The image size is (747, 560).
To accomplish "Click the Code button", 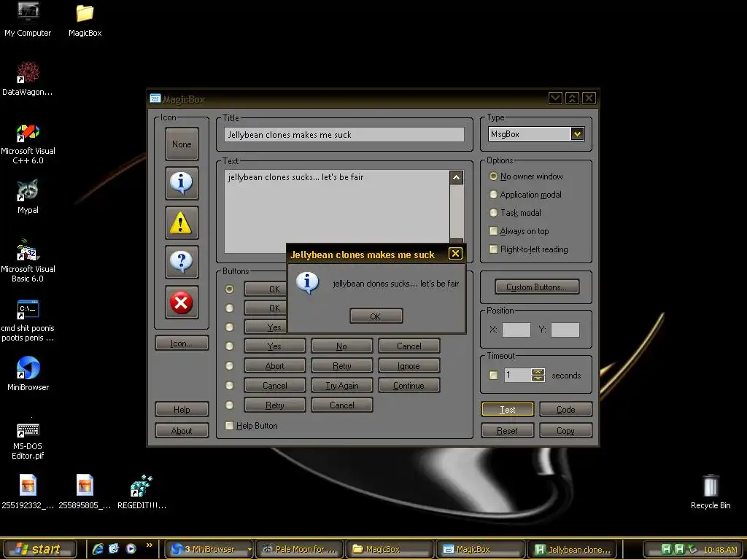I will tap(565, 409).
